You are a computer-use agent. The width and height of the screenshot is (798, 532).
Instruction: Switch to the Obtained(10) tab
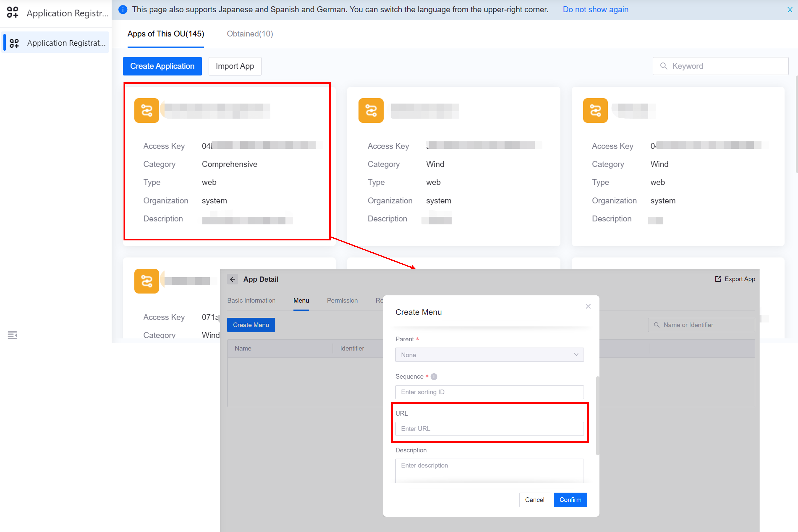(x=250, y=34)
